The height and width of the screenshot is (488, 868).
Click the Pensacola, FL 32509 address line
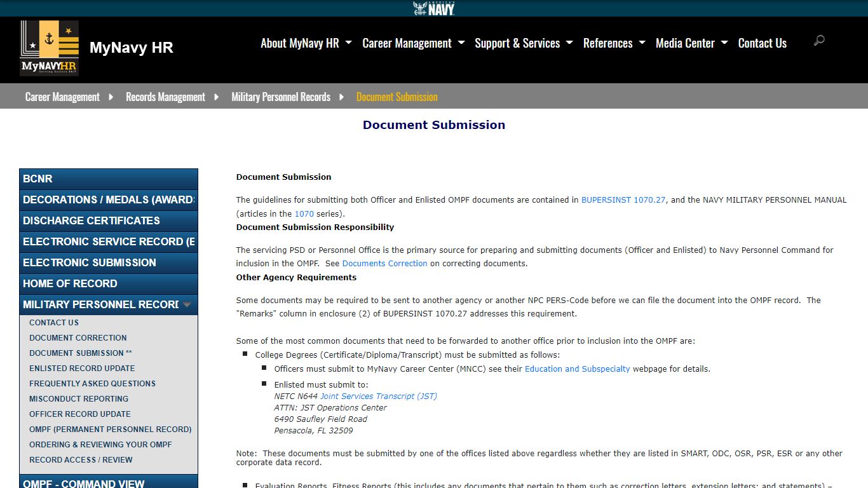click(x=314, y=431)
